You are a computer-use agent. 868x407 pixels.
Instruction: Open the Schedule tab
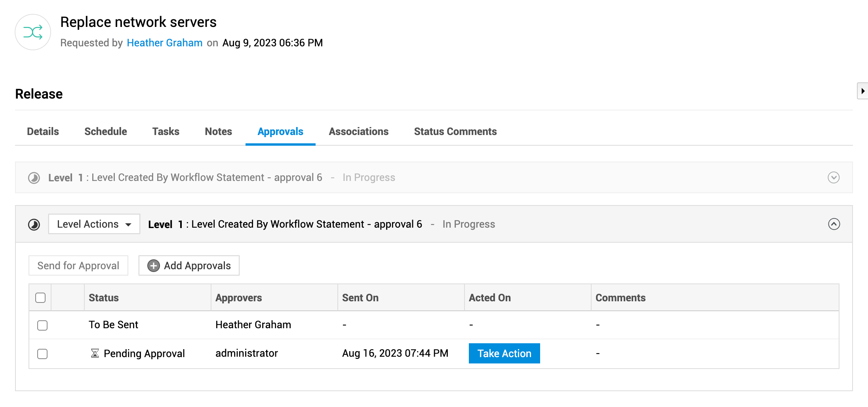click(x=106, y=131)
